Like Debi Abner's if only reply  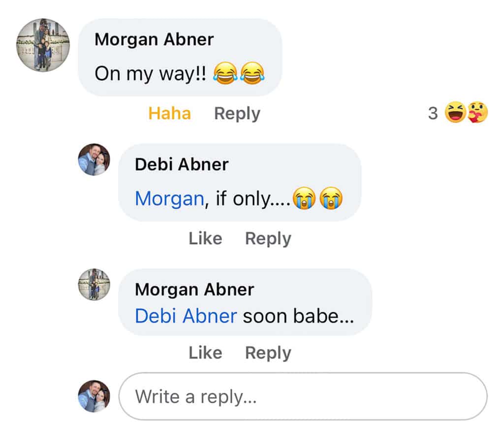pyautogui.click(x=205, y=238)
